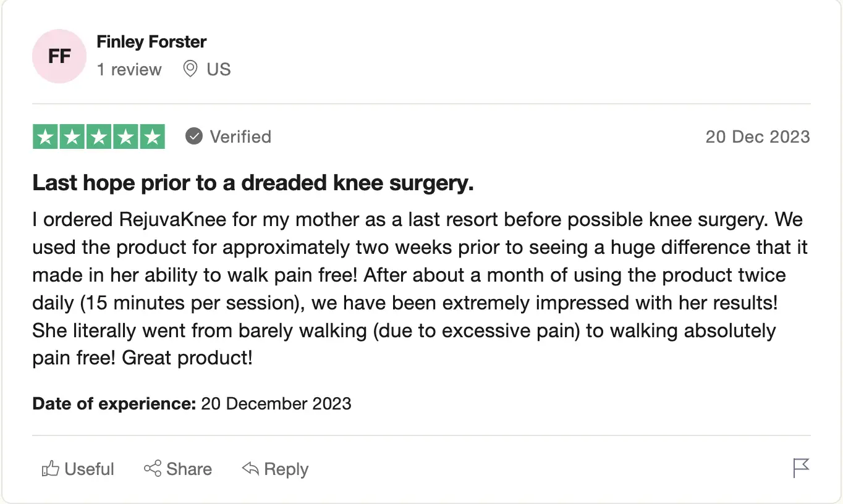
Task: Click the Reply arrow icon
Action: pyautogui.click(x=250, y=469)
